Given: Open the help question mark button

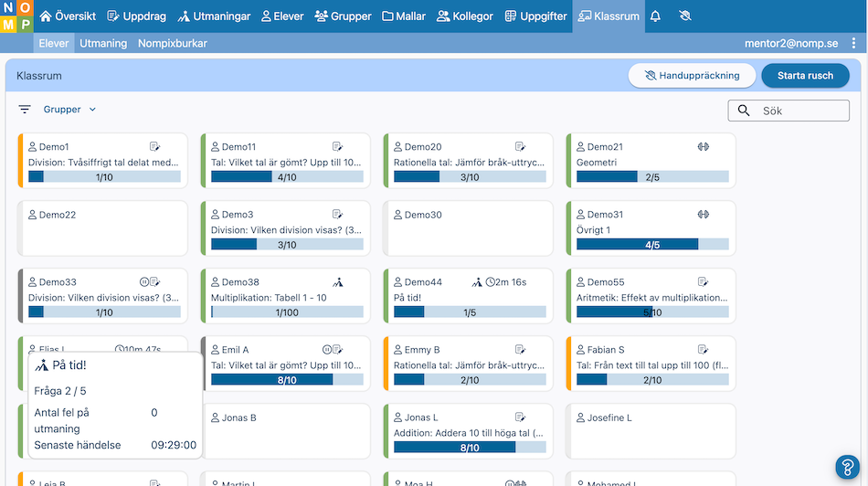Looking at the screenshot, I should tap(847, 467).
